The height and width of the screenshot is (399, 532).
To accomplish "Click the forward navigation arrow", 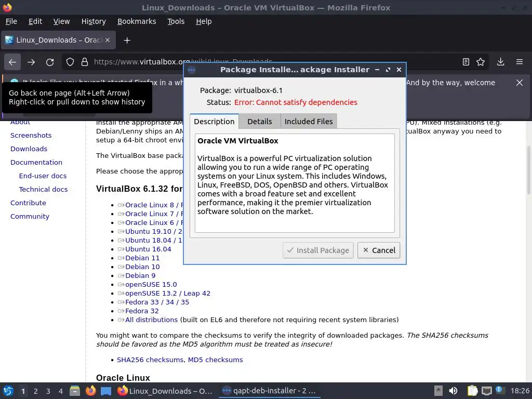I will tap(31, 62).
